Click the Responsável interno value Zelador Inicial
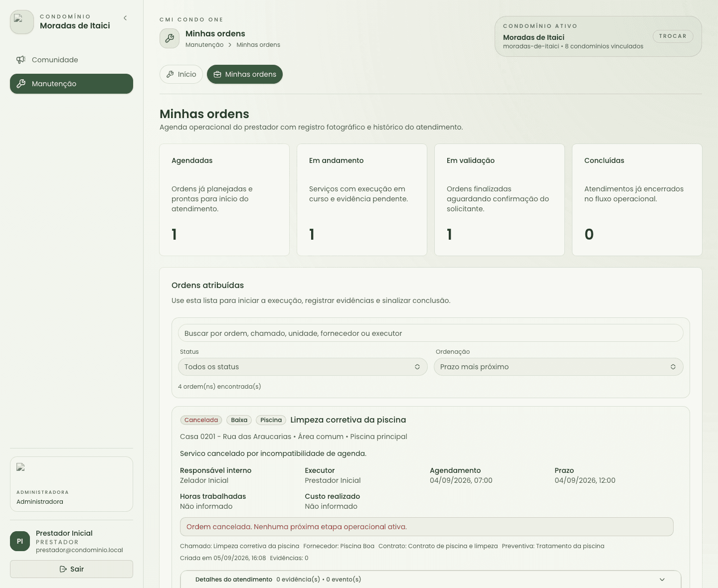The width and height of the screenshot is (718, 588). pos(204,480)
